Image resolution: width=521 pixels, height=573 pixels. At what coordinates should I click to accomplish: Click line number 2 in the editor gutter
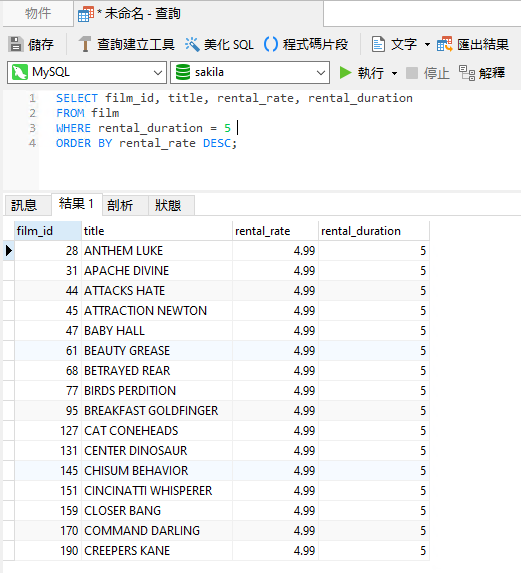[33, 113]
